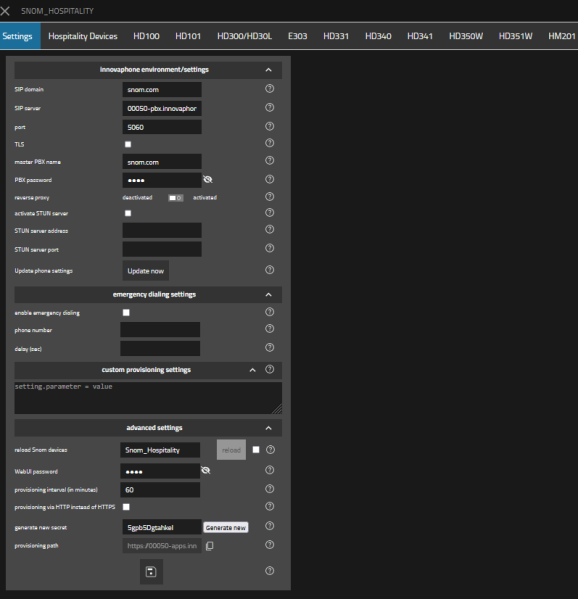Show help icon for port setting
The image size is (578, 599).
tap(269, 126)
